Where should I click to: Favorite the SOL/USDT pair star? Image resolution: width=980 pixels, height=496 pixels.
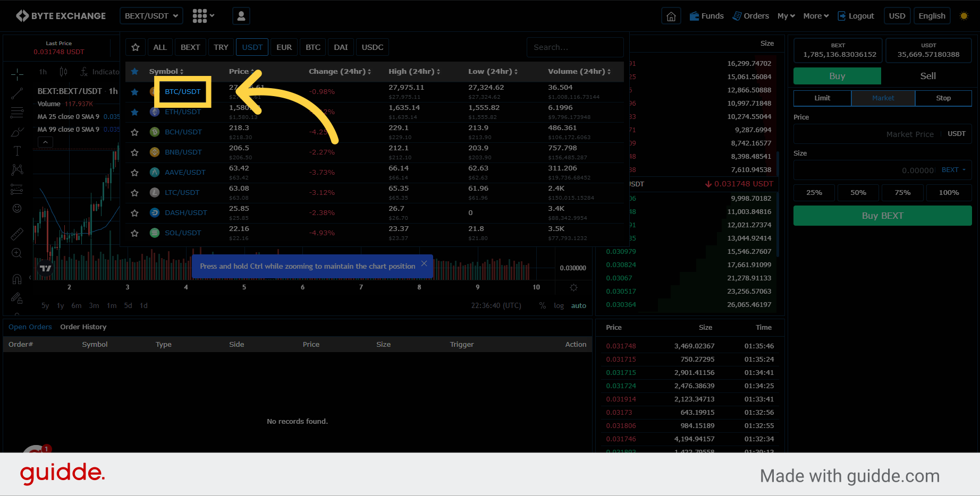(135, 233)
